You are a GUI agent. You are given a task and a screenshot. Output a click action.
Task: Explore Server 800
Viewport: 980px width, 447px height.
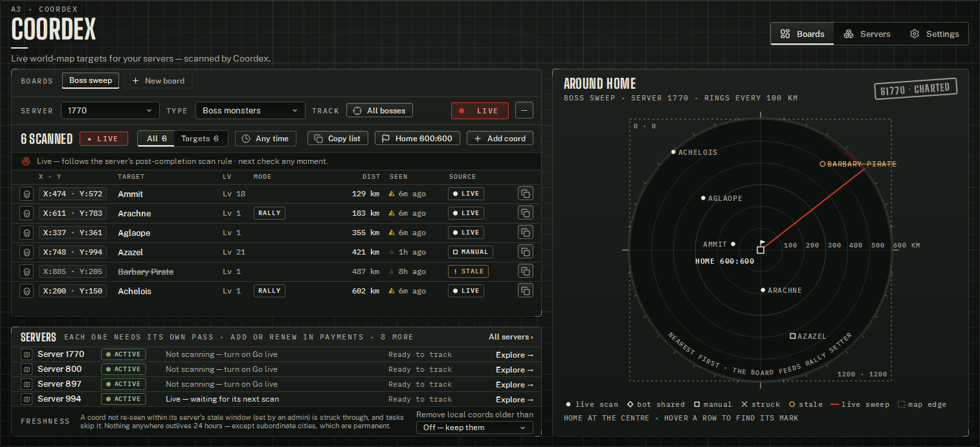tap(515, 369)
